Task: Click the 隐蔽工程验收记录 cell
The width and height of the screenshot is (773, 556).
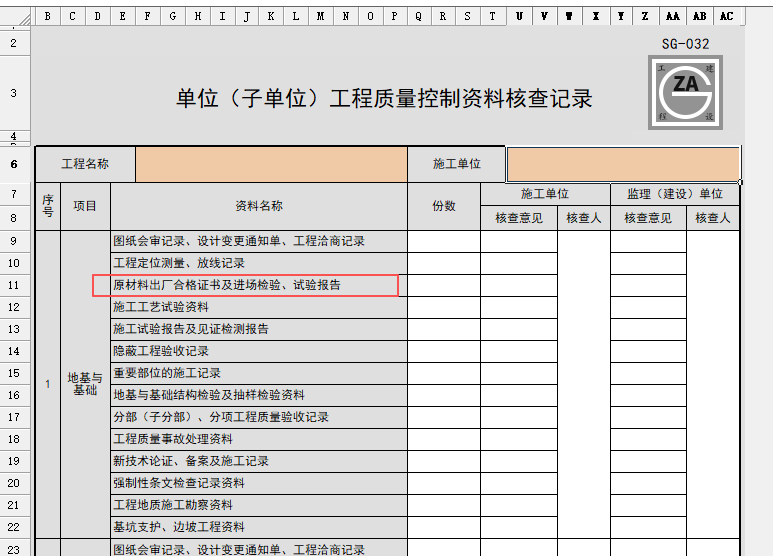Action: pyautogui.click(x=258, y=351)
